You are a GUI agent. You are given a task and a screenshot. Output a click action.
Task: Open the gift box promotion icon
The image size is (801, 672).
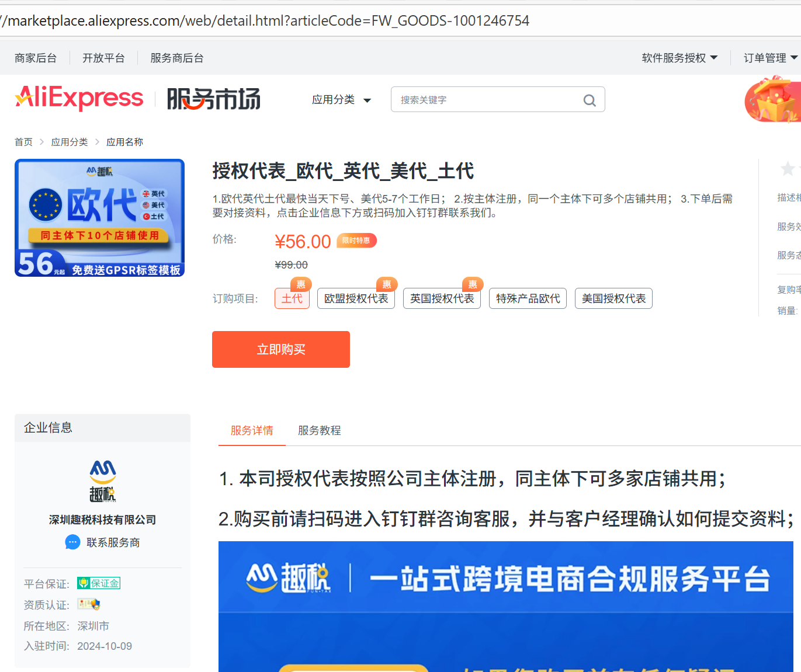coord(772,99)
